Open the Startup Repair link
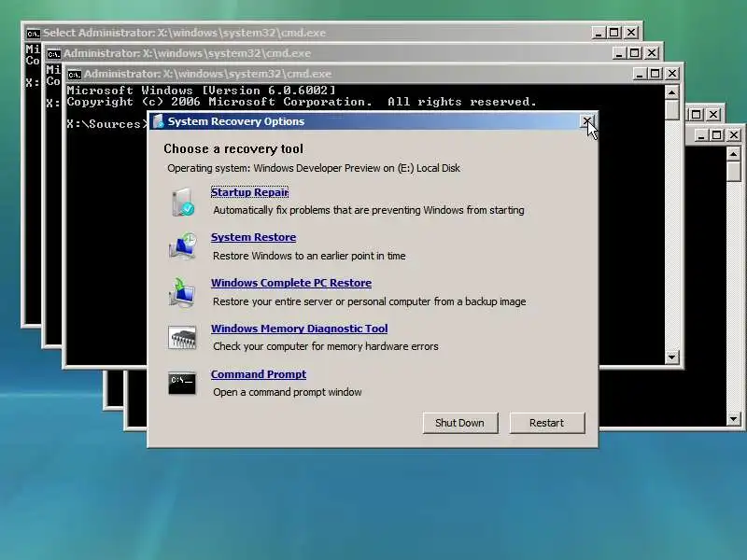 [x=249, y=192]
